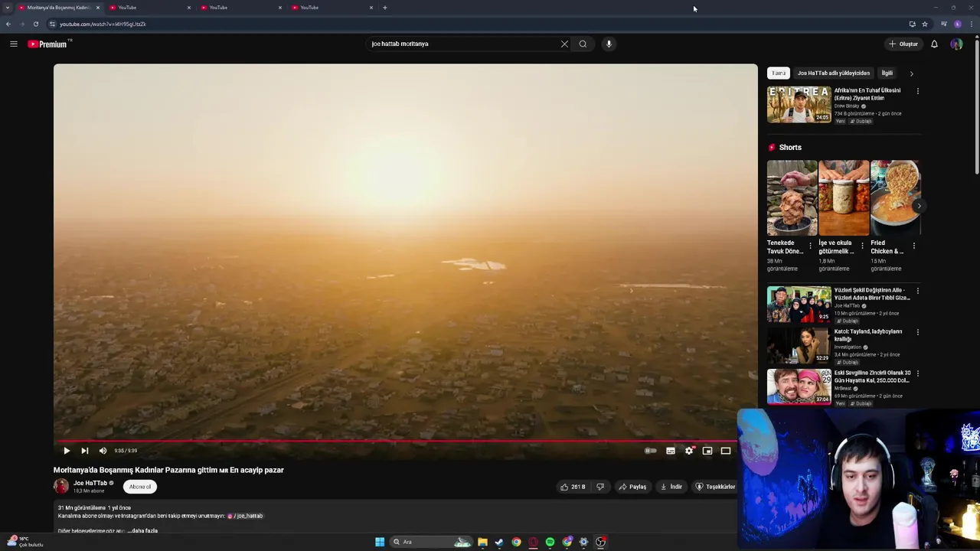Viewport: 980px width, 551px height.
Task: Download the video with İndir
Action: (x=671, y=487)
